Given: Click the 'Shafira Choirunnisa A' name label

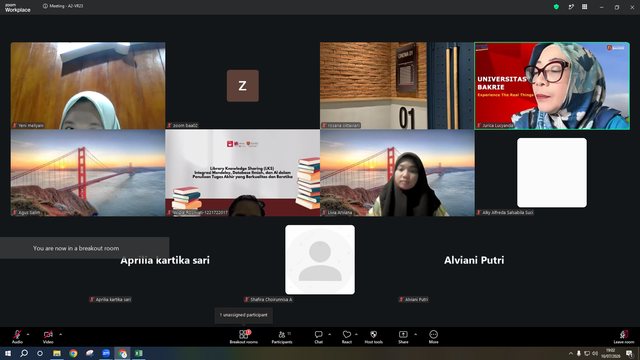Looking at the screenshot, I should point(269,300).
